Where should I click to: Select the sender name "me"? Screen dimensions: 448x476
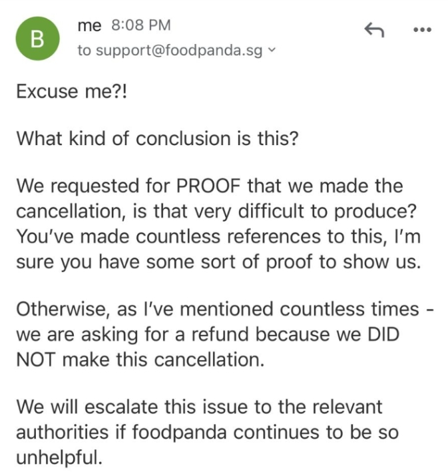pyautogui.click(x=89, y=25)
